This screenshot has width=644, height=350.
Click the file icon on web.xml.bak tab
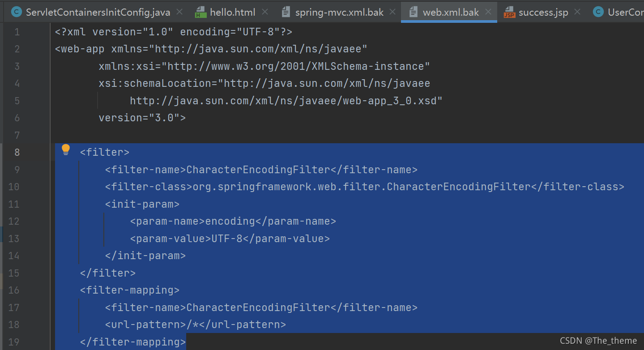click(x=413, y=12)
